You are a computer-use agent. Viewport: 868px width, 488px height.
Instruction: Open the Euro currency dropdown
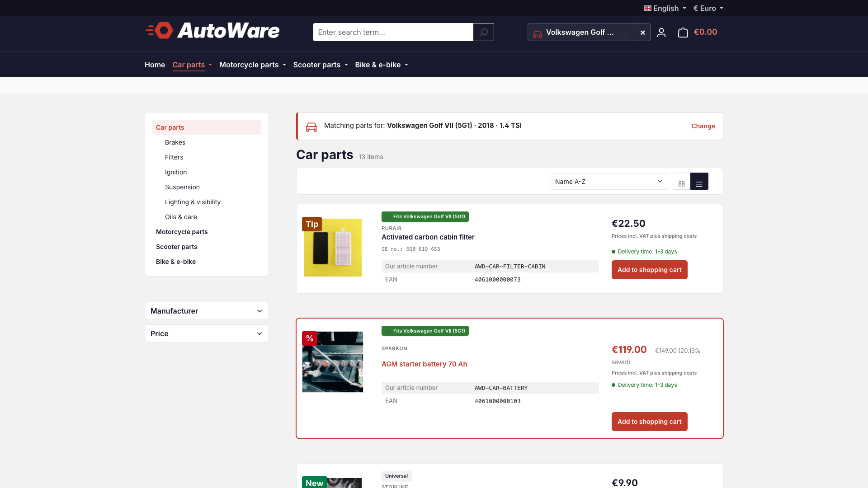coord(708,8)
